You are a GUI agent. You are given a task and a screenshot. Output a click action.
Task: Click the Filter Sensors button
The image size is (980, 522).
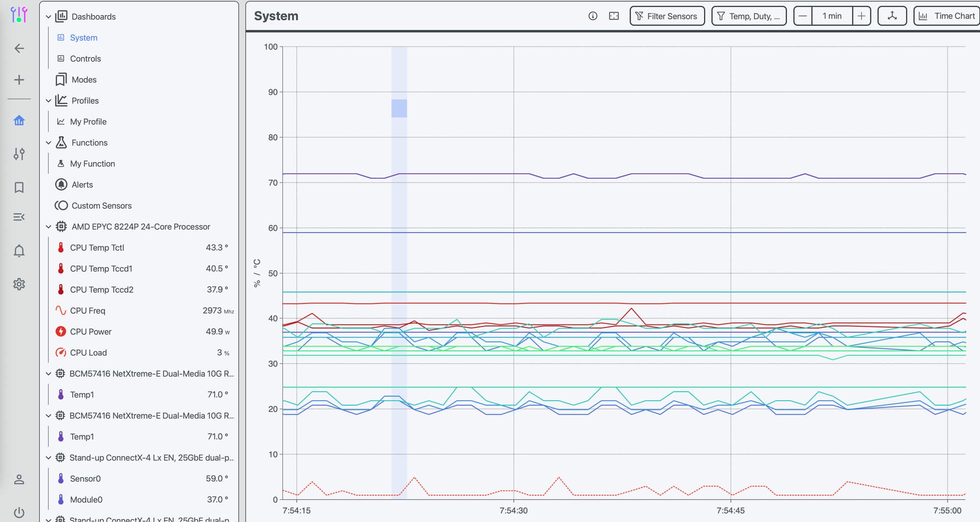(x=667, y=16)
